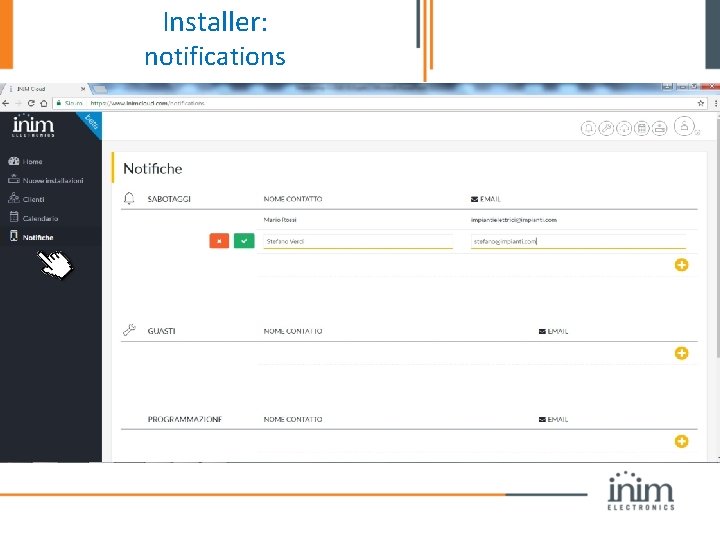Image resolution: width=720 pixels, height=540 pixels.
Task: Click the header cloud upload icon
Action: (x=624, y=128)
